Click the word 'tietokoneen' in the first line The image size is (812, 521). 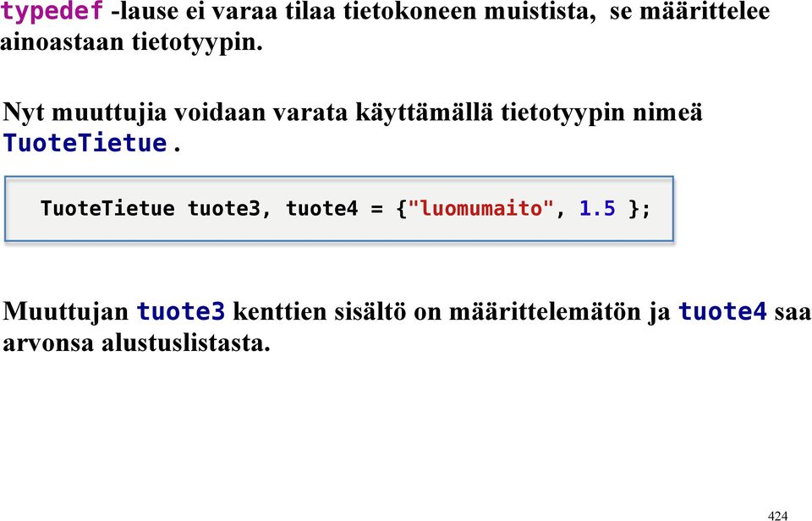pos(409,10)
